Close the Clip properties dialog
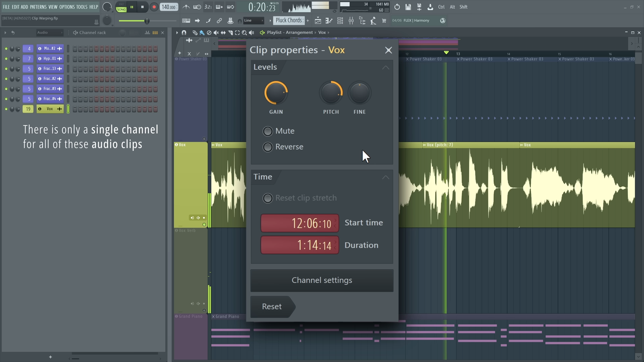Viewport: 644px width, 362px height. pyautogui.click(x=388, y=50)
